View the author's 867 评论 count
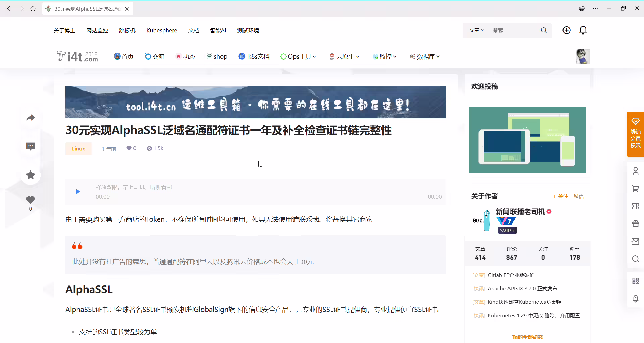Screen dimensions: 644x343 click(512, 254)
